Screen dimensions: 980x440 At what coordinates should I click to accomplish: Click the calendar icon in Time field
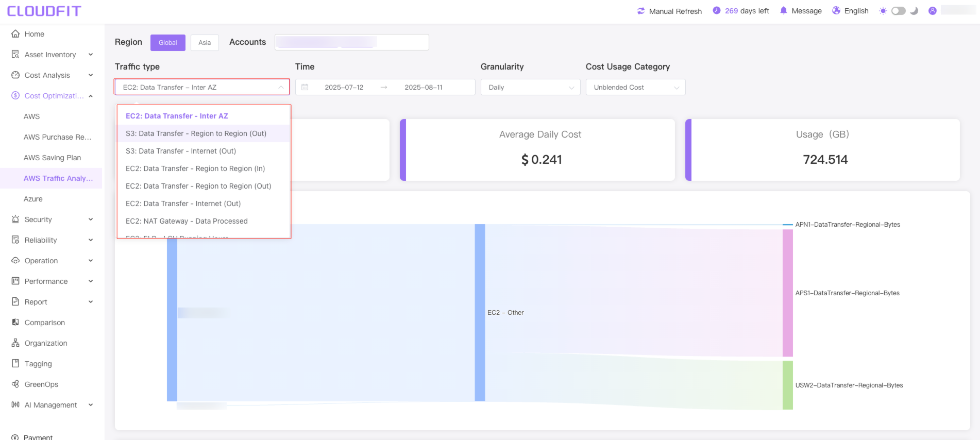(x=305, y=87)
